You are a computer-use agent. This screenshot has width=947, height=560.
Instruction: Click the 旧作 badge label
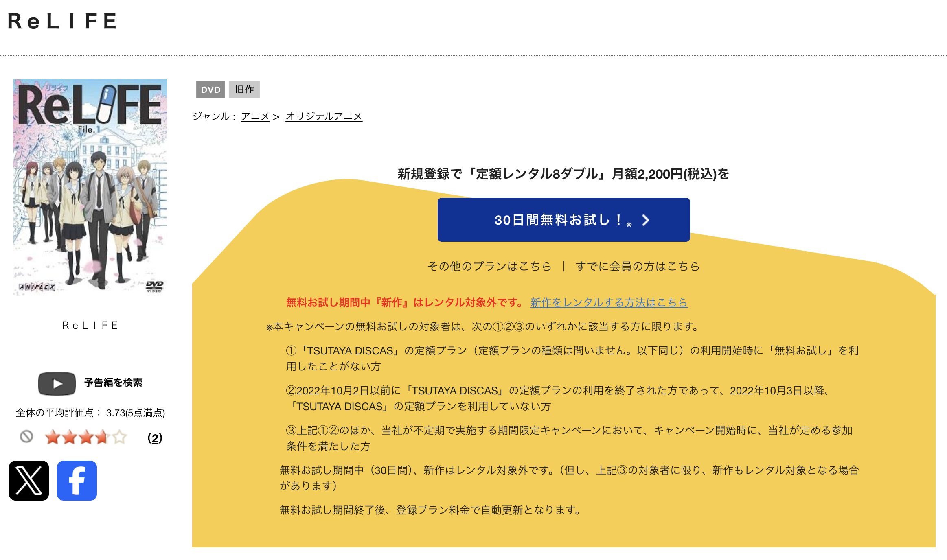[244, 90]
